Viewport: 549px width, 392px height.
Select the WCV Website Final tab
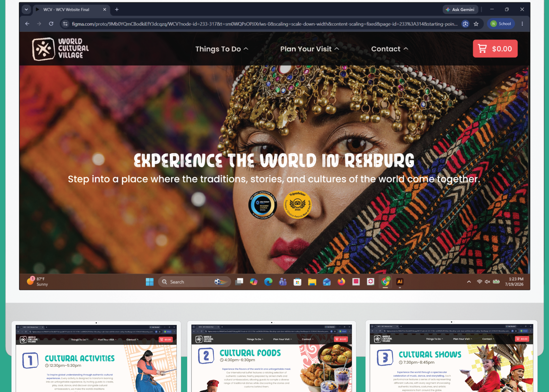tap(71, 10)
